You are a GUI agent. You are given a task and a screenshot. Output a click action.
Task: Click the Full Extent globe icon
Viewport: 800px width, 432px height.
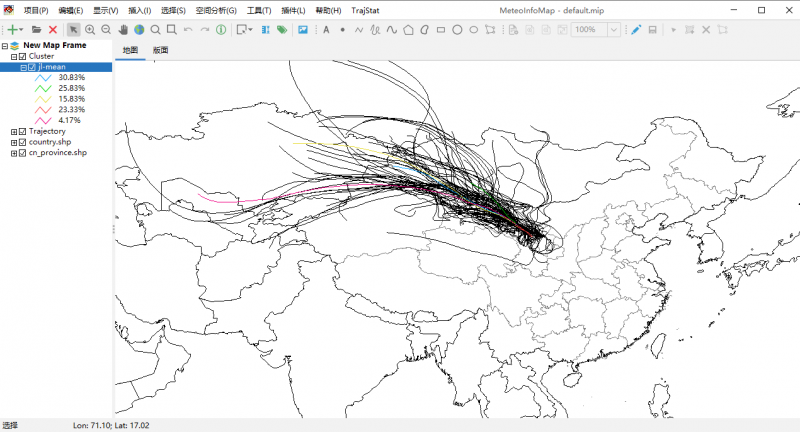(x=139, y=30)
